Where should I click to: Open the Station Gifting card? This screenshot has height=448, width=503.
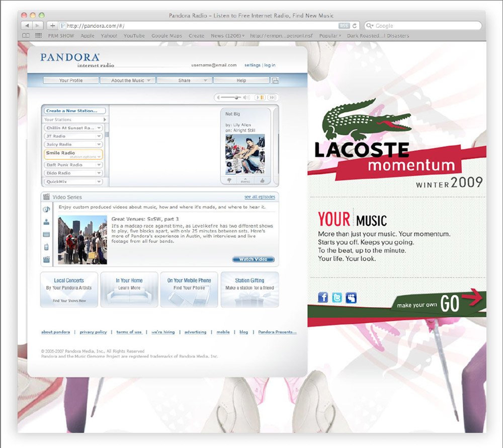249,290
